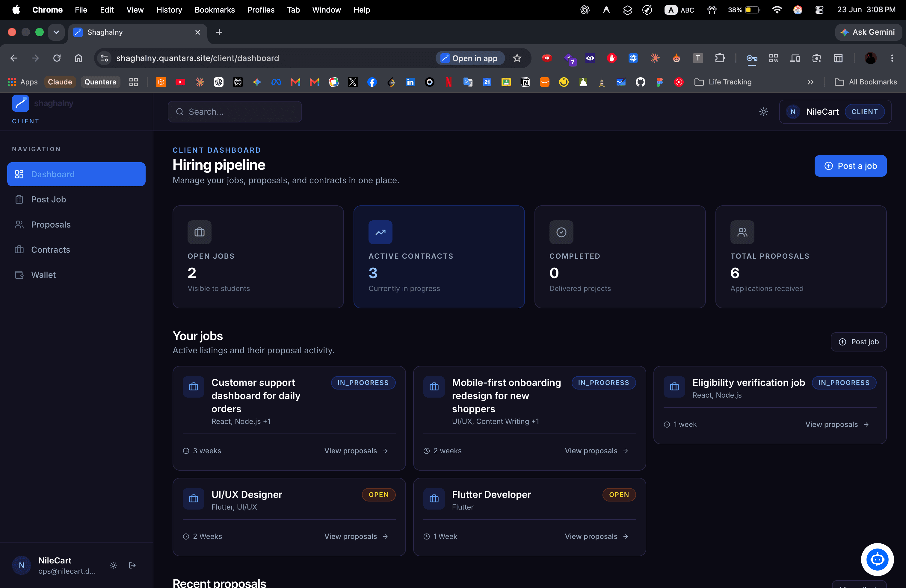The height and width of the screenshot is (588, 906).
Task: View proposals for Mobile-first onboarding job
Action: (x=597, y=451)
